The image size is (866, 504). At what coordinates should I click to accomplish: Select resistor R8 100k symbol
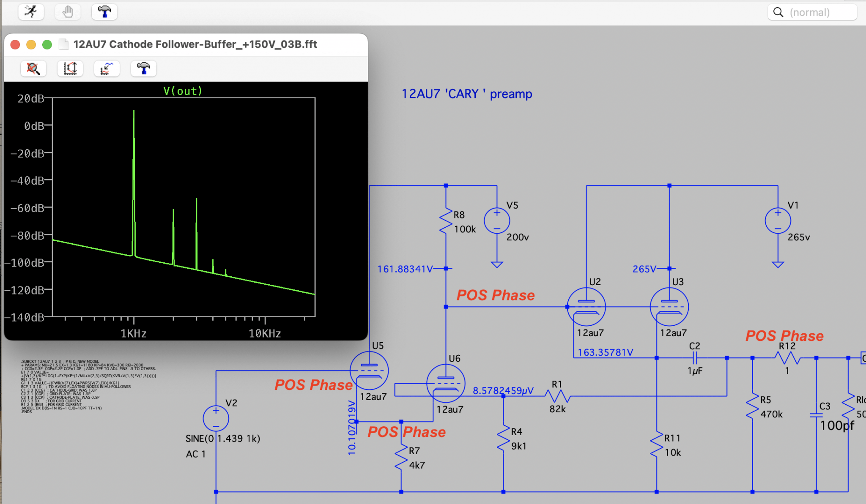[446, 221]
